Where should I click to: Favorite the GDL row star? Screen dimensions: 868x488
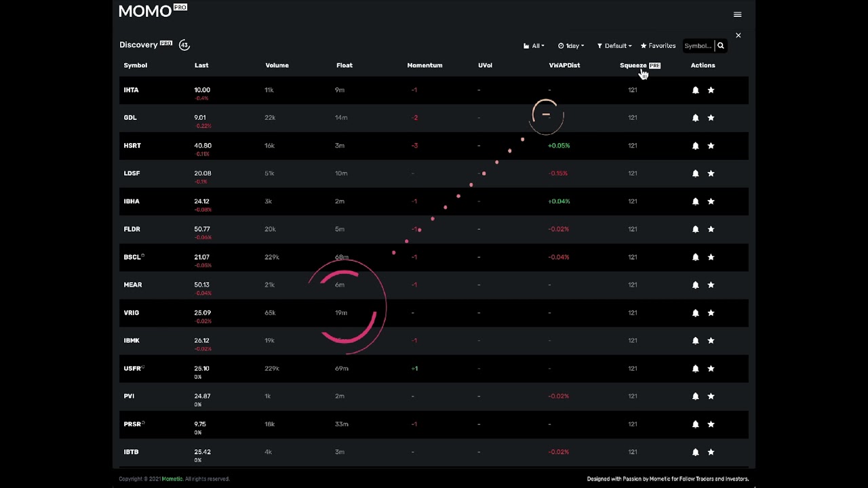(711, 118)
